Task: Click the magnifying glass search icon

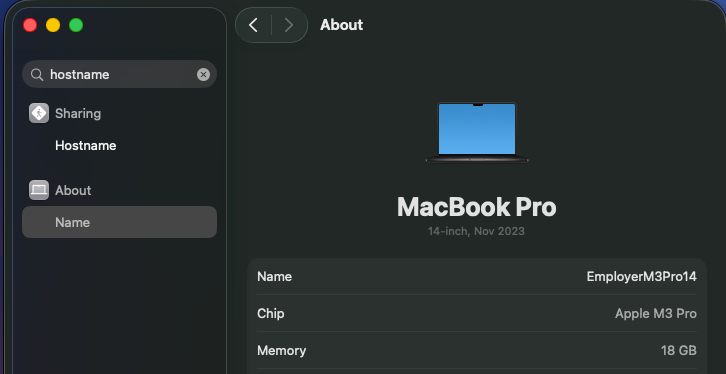Action: (x=37, y=75)
